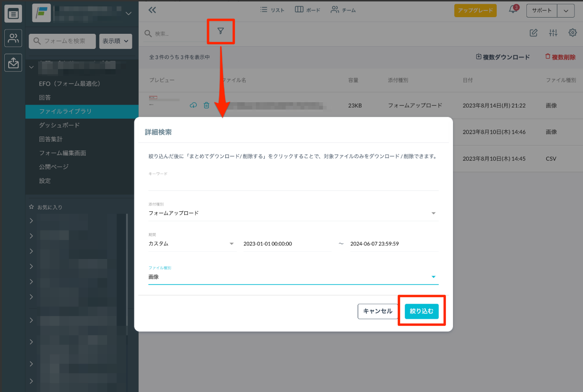This screenshot has width=583, height=392.
Task: Download the 23KB file with cloud icon
Action: point(193,105)
